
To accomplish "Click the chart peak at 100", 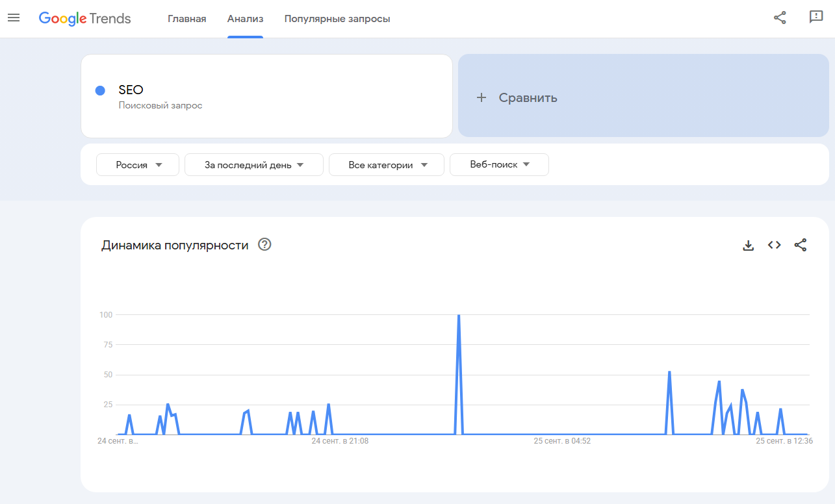I will pyautogui.click(x=459, y=316).
